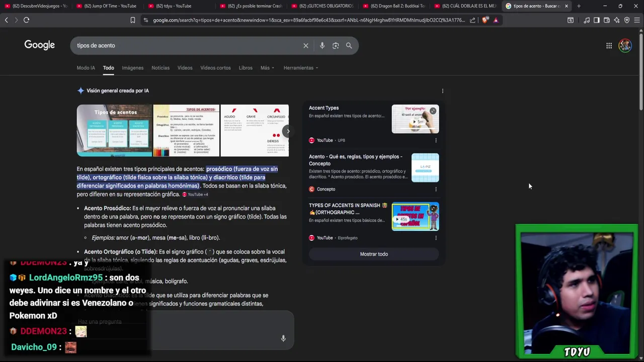Switch to the Jump Of Time YouTube tab
This screenshot has width=644, height=362.
click(x=107, y=6)
